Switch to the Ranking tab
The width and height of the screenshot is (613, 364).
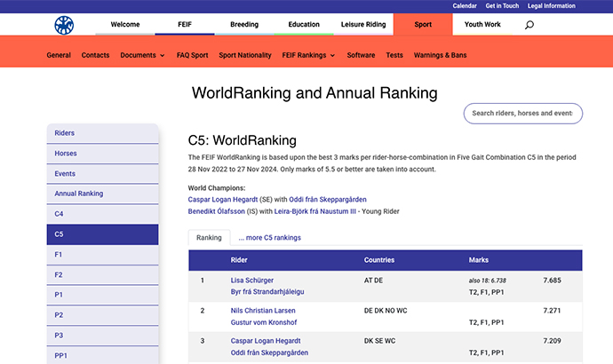(x=209, y=238)
